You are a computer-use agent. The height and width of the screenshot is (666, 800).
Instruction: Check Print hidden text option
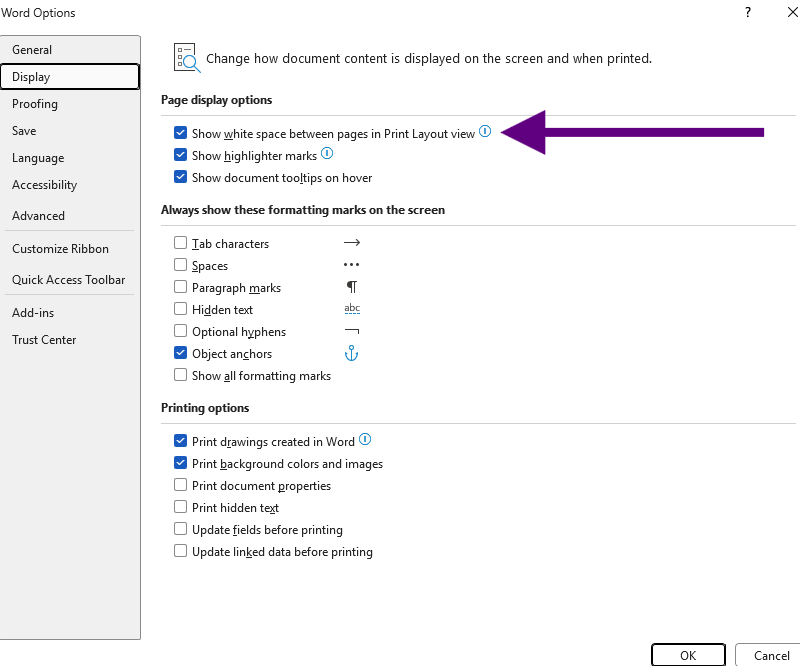tap(180, 506)
